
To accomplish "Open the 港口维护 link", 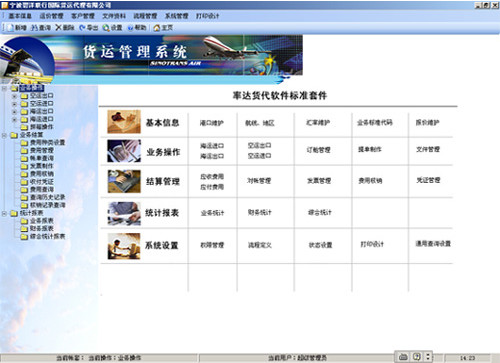I will coord(212,123).
